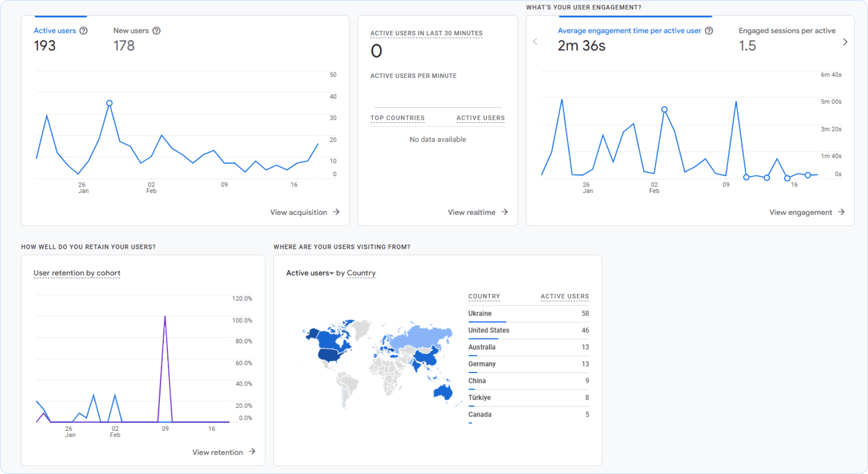
Task: Click the 178 new users value
Action: pos(124,46)
